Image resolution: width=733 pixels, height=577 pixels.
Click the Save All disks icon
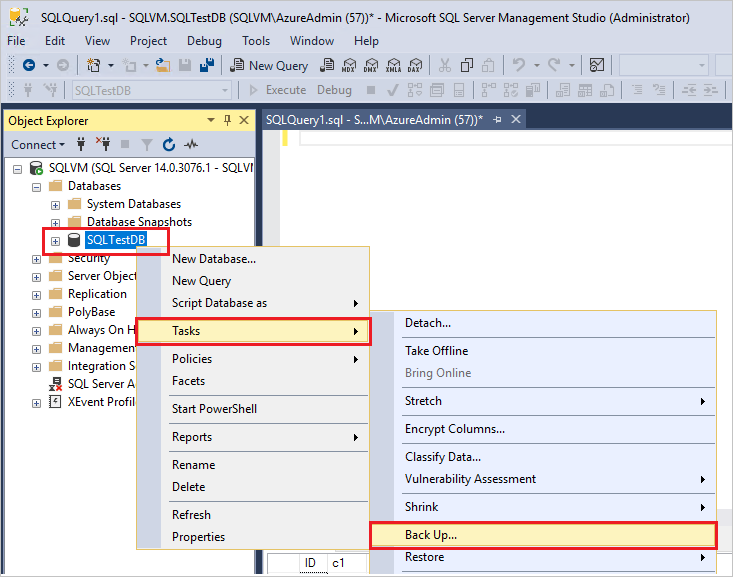(x=207, y=65)
